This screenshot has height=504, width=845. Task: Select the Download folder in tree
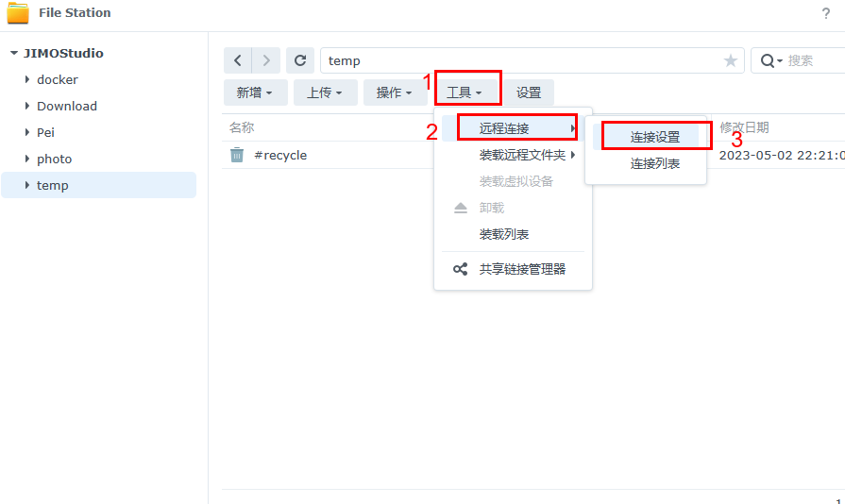(x=67, y=106)
